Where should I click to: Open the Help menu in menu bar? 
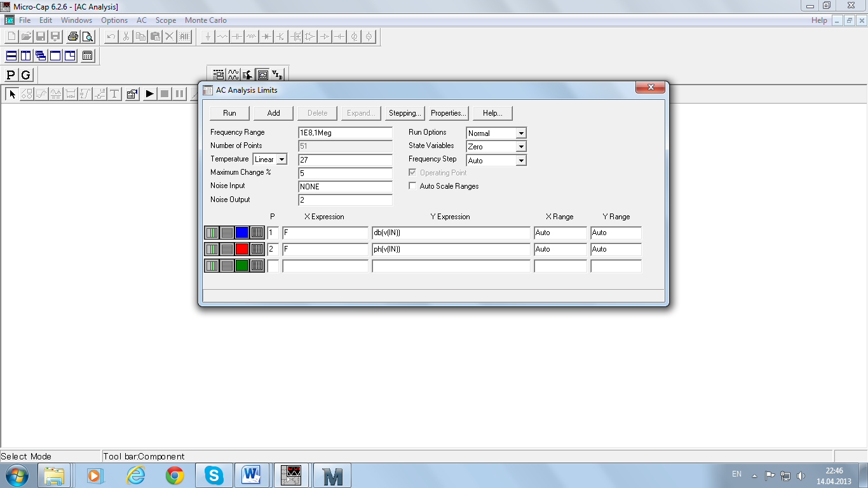(x=820, y=20)
